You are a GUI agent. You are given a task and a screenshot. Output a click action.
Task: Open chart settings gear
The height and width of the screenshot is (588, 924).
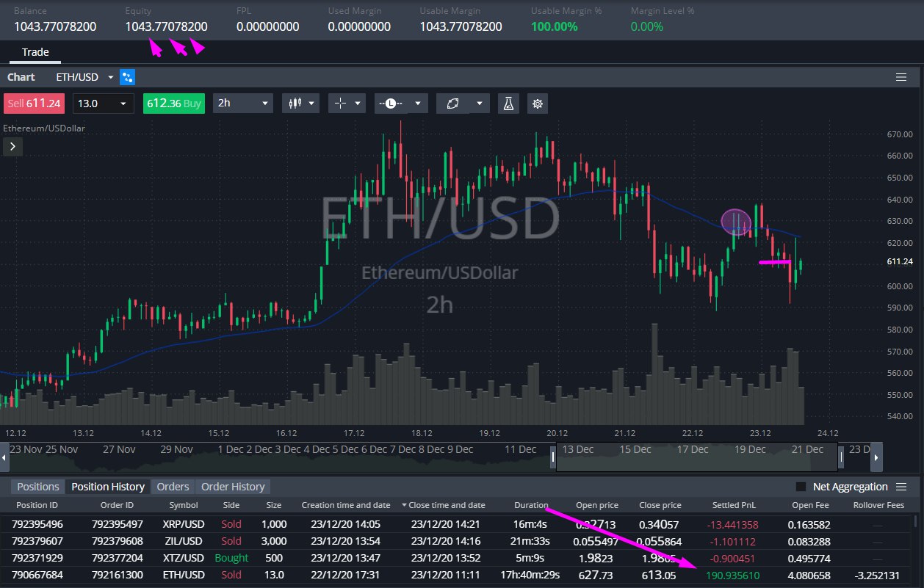(538, 104)
